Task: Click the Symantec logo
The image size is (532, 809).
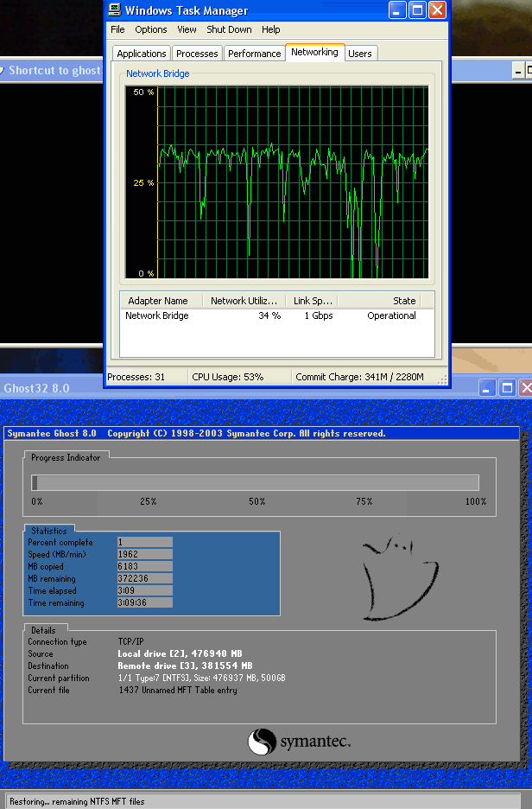Action: pyautogui.click(x=299, y=742)
